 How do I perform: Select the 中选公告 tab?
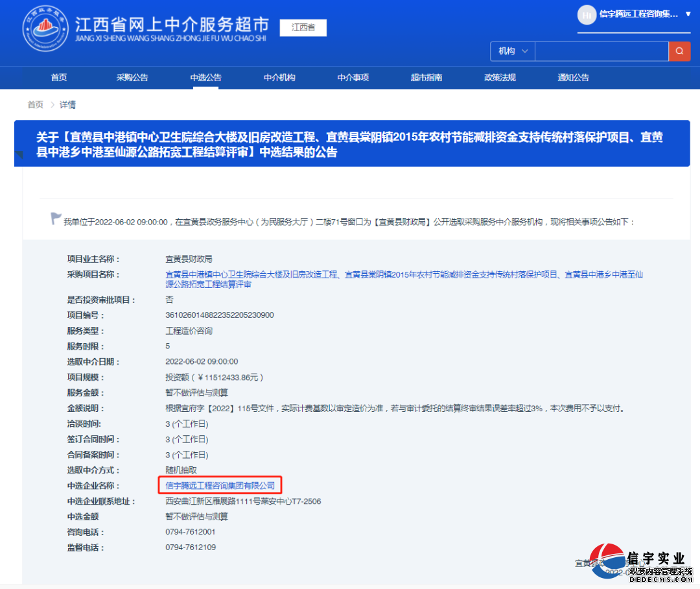[205, 77]
